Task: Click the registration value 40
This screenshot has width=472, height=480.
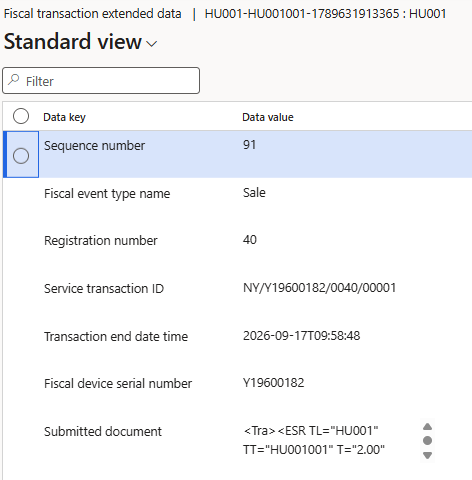Action: point(250,240)
